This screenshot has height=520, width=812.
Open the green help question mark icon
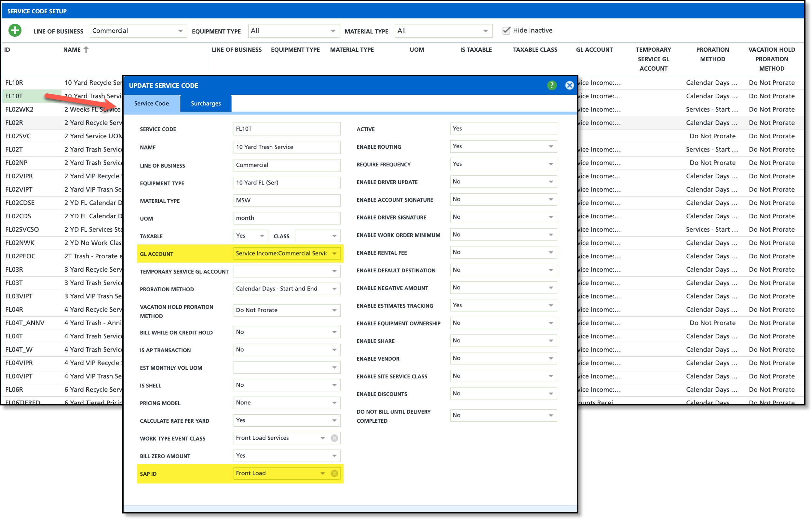(551, 85)
